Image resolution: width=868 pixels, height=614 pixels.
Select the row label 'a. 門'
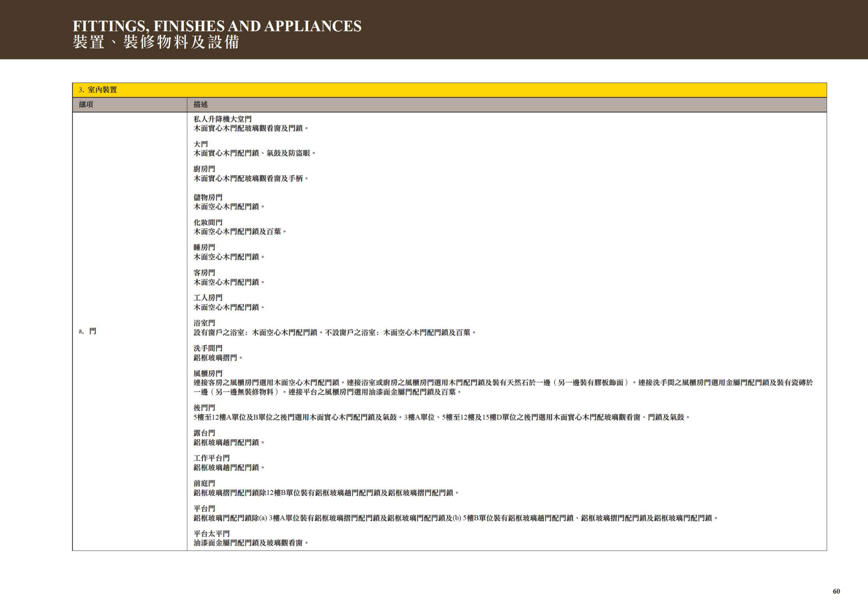pyautogui.click(x=87, y=331)
